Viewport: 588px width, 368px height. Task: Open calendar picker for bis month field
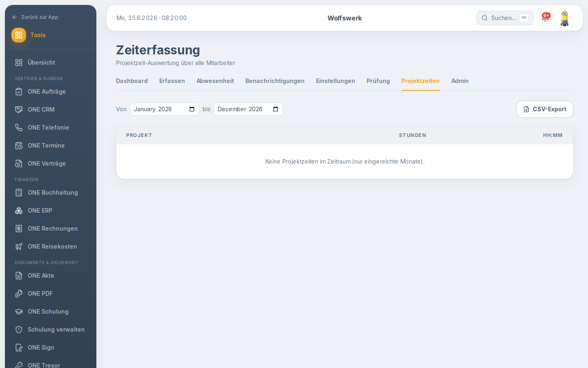pos(276,109)
